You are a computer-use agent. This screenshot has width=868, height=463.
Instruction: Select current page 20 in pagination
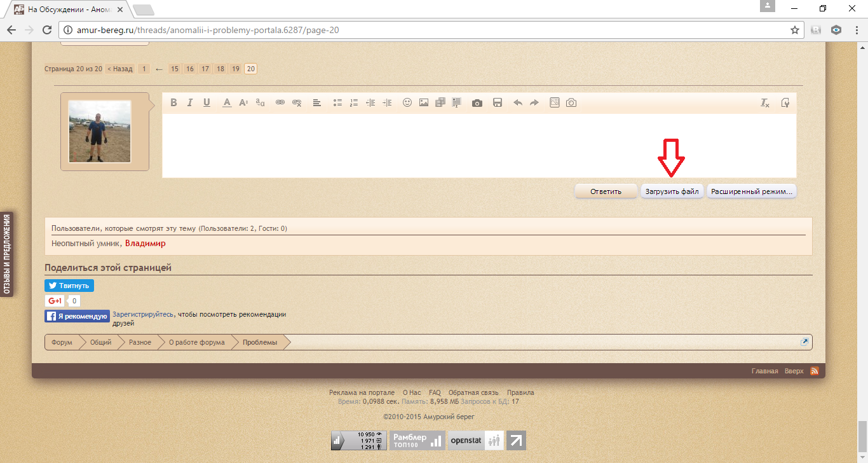point(251,69)
